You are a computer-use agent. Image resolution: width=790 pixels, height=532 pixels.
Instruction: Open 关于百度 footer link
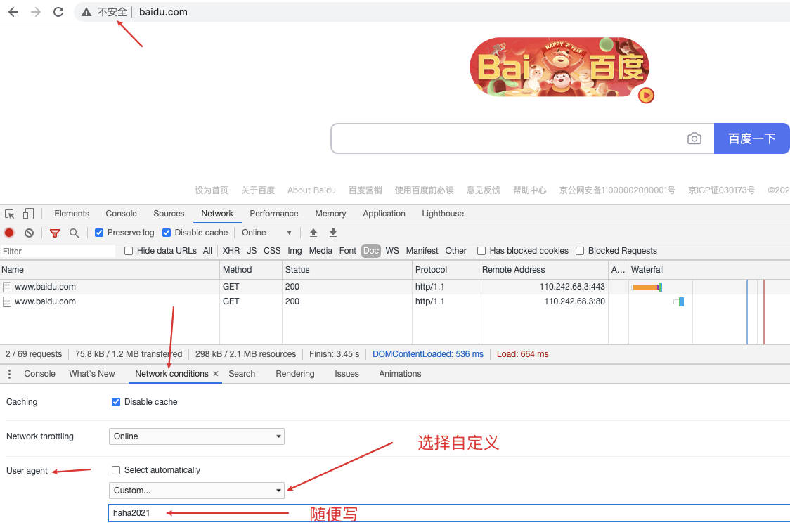click(258, 190)
